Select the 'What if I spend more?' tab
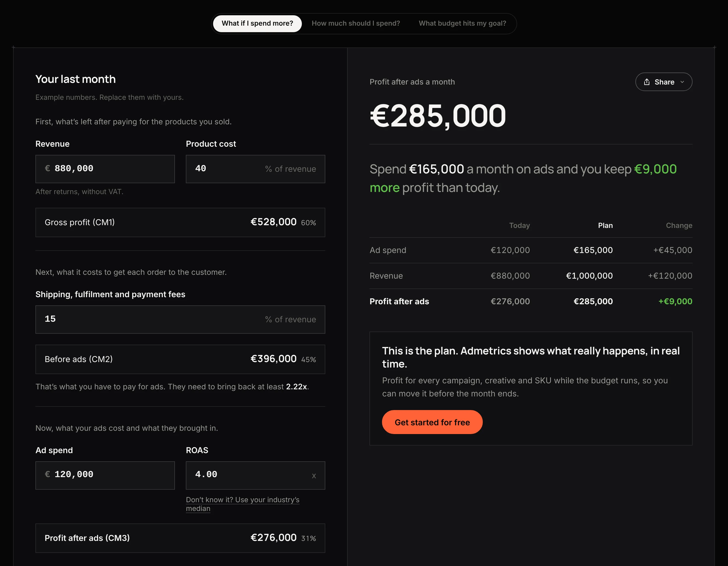The image size is (728, 566). coord(257,23)
